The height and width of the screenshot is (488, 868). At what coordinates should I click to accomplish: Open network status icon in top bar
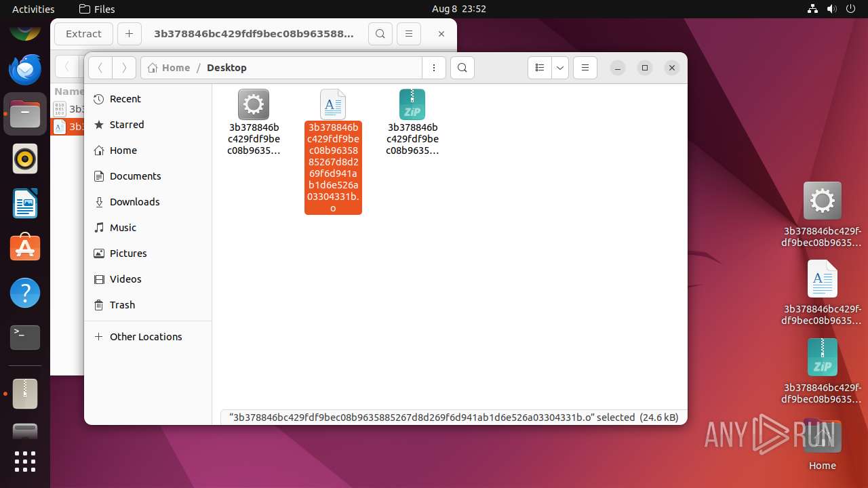click(812, 9)
